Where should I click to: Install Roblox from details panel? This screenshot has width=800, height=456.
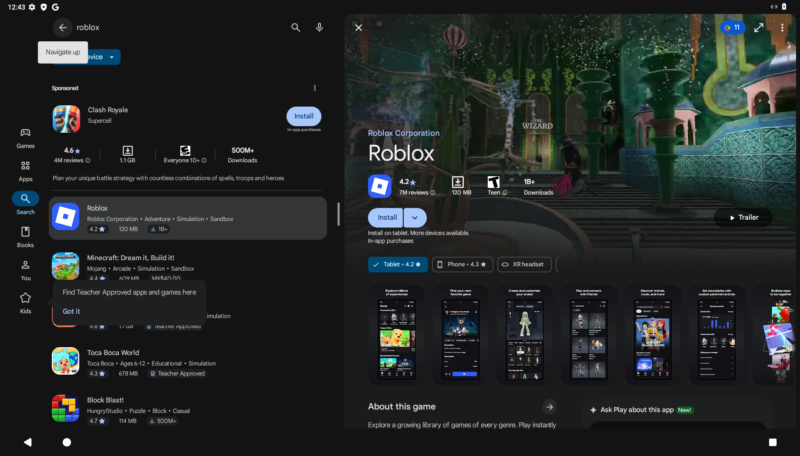pyautogui.click(x=386, y=218)
